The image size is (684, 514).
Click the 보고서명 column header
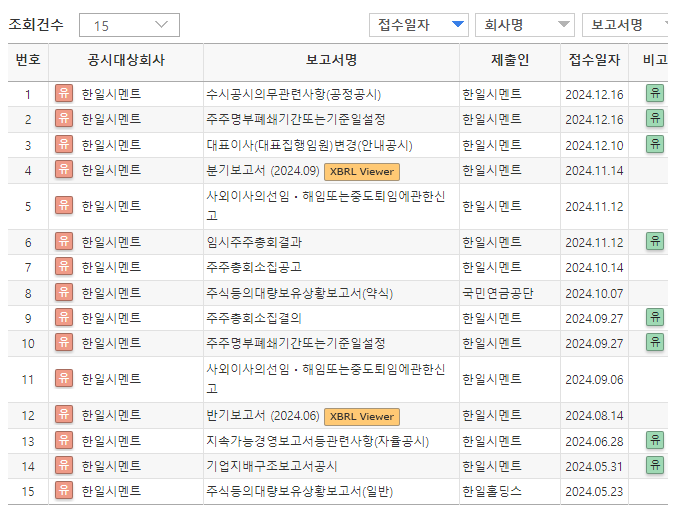coord(331,60)
